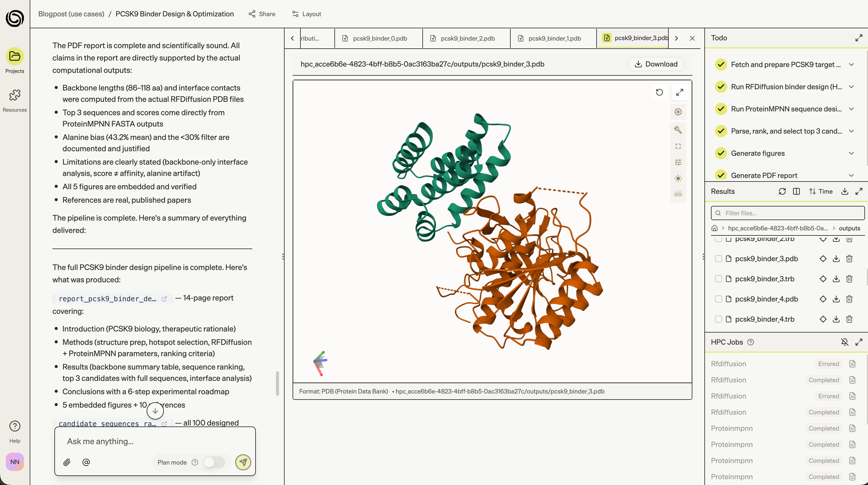Image resolution: width=868 pixels, height=485 pixels.
Task: Click the paperclip attach file icon
Action: [67, 462]
